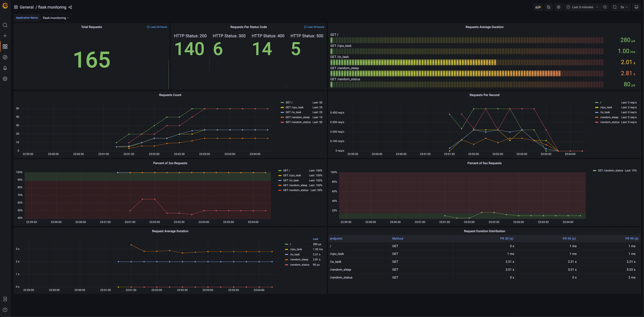
Task: Open the Alerting bell sidebar icon
Action: pyautogui.click(x=5, y=68)
